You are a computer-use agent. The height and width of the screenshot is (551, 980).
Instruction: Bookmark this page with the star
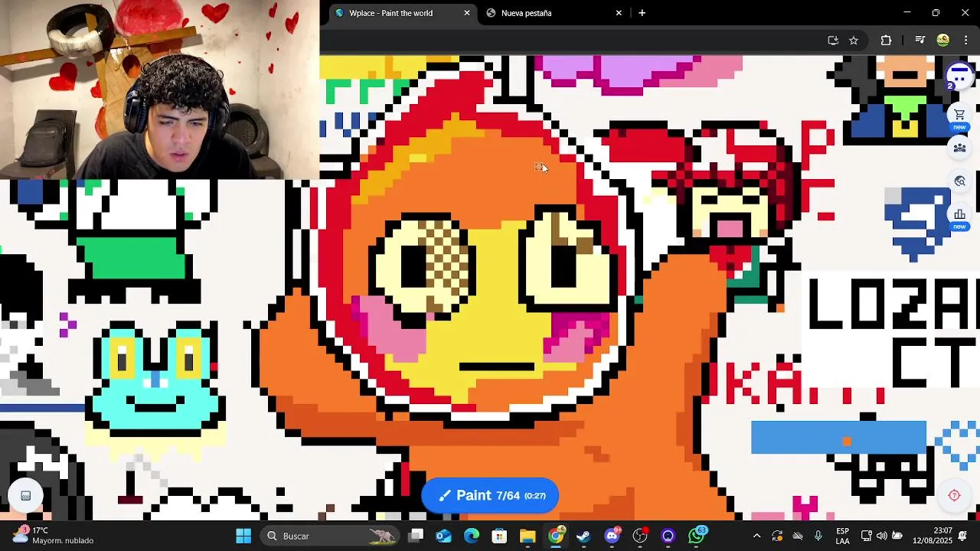pos(854,41)
